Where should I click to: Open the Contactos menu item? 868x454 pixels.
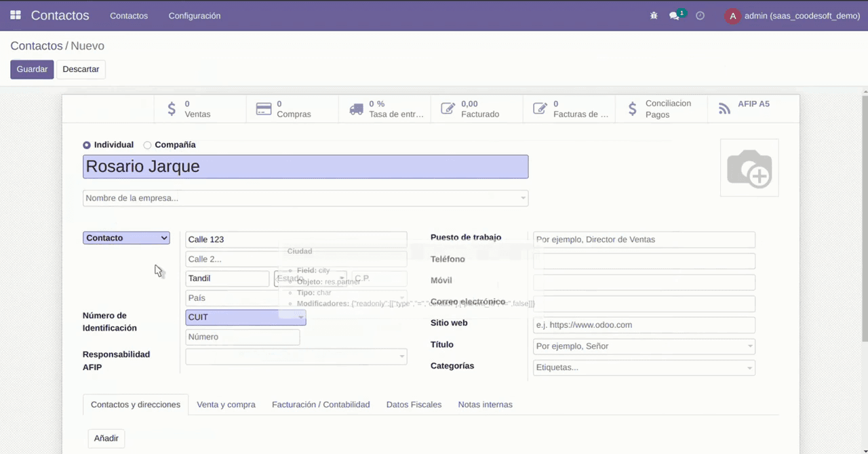tap(129, 16)
